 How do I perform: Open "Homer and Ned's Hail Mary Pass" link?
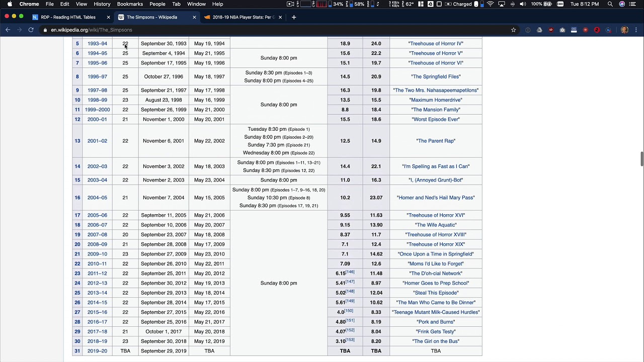coord(436,198)
